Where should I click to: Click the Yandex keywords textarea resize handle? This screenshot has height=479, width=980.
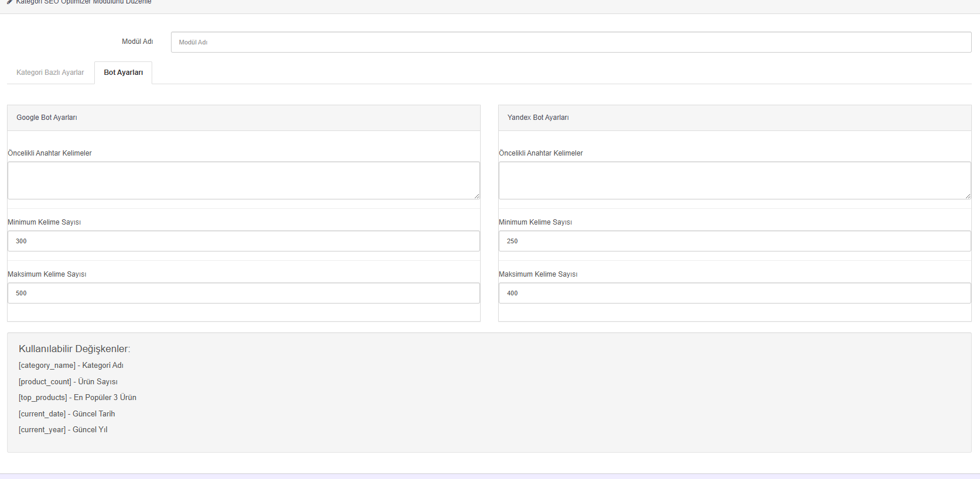tap(968, 196)
